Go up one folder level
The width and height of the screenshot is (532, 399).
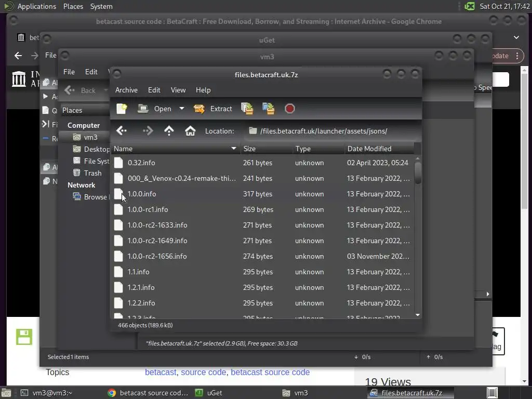click(x=169, y=130)
